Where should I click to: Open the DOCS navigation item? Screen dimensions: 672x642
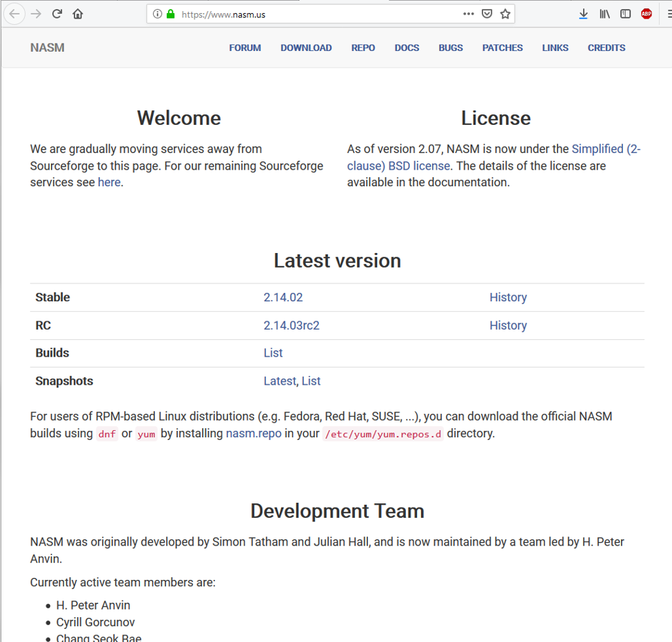point(407,48)
